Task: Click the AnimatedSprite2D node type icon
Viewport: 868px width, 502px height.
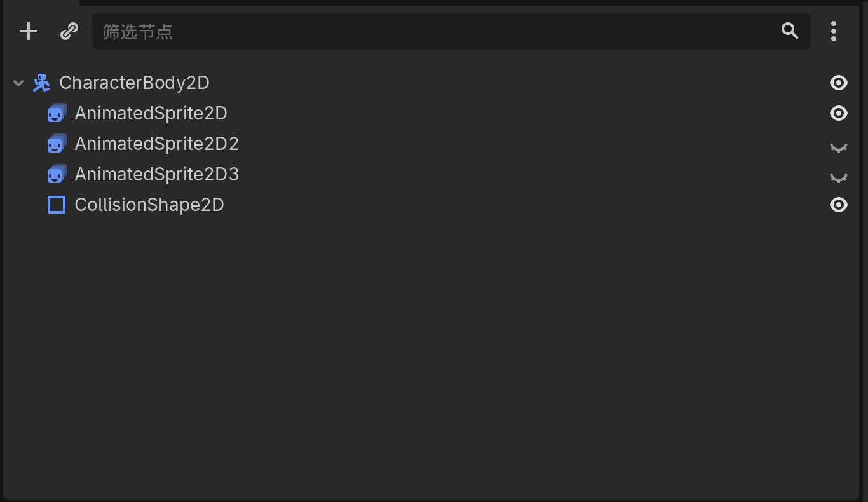Action: tap(57, 112)
